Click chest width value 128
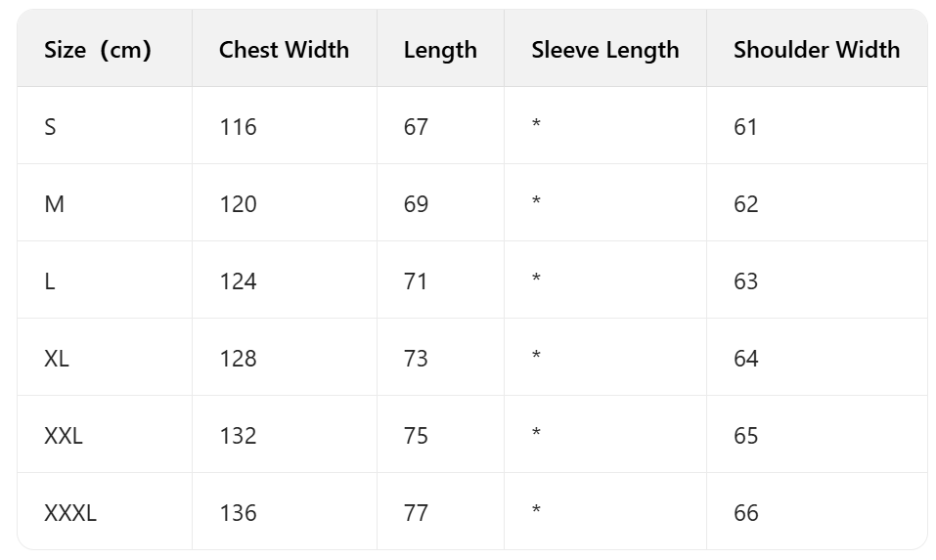Screen dimensions: 936x560 pos(238,359)
